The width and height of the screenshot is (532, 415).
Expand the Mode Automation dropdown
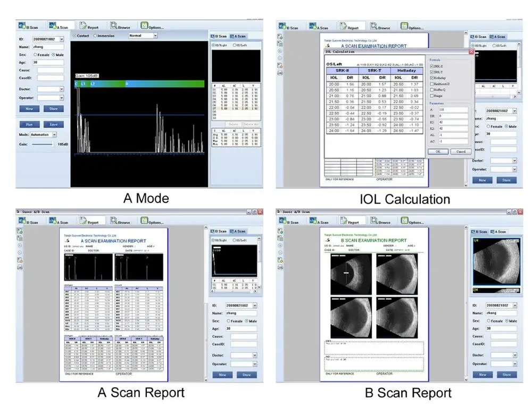(x=54, y=135)
